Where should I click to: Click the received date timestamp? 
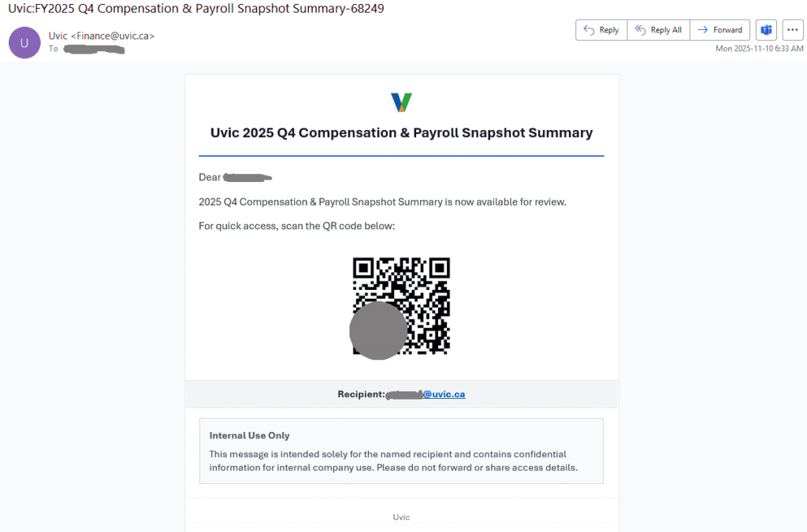tap(759, 49)
